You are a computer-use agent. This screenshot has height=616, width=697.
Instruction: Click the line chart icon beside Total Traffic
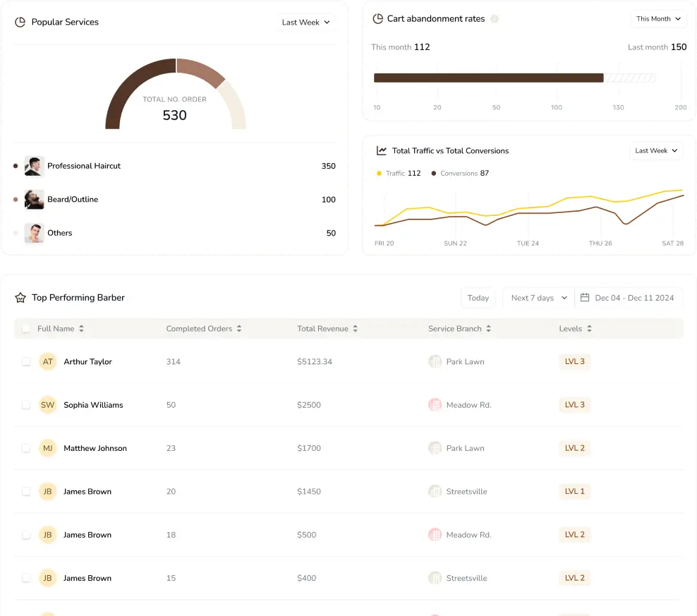[x=381, y=150]
